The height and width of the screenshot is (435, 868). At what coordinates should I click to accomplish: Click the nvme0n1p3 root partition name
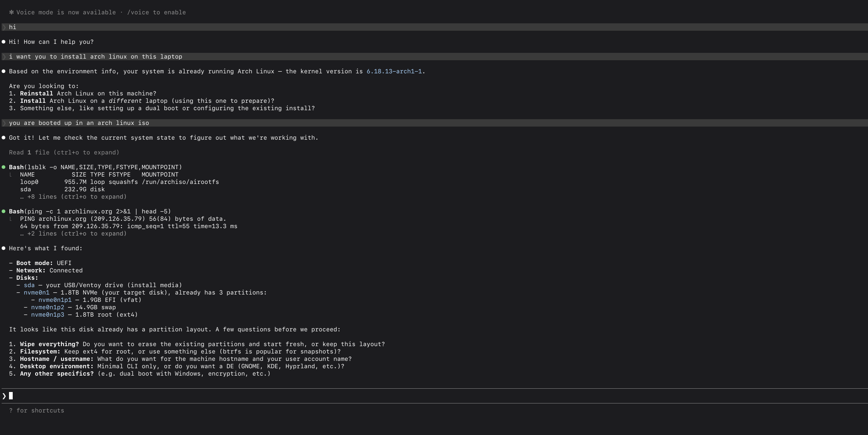pyautogui.click(x=48, y=315)
